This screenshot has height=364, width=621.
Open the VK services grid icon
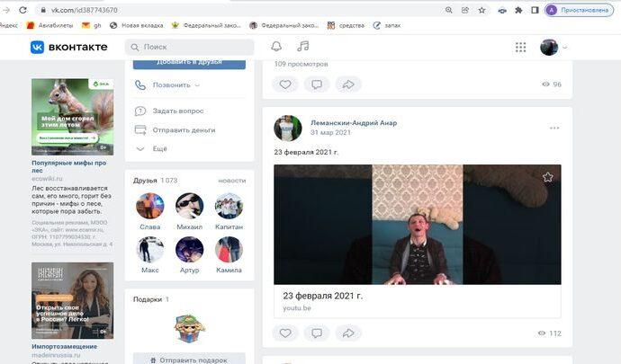[x=521, y=48]
